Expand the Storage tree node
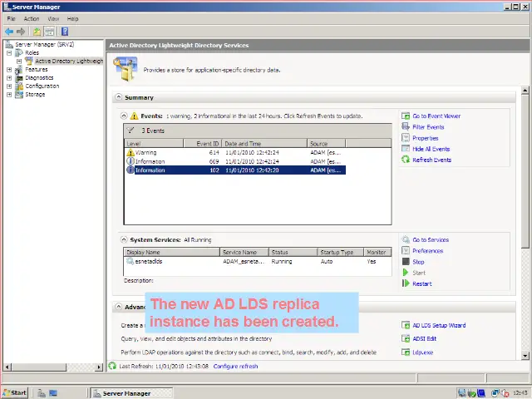This screenshot has height=399, width=532. (x=9, y=95)
